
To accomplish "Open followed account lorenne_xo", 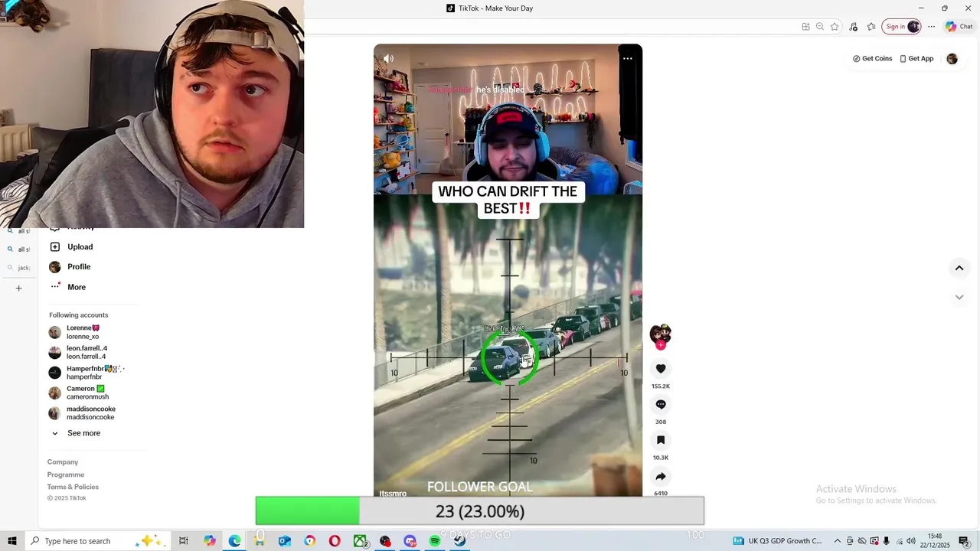I will [x=75, y=332].
